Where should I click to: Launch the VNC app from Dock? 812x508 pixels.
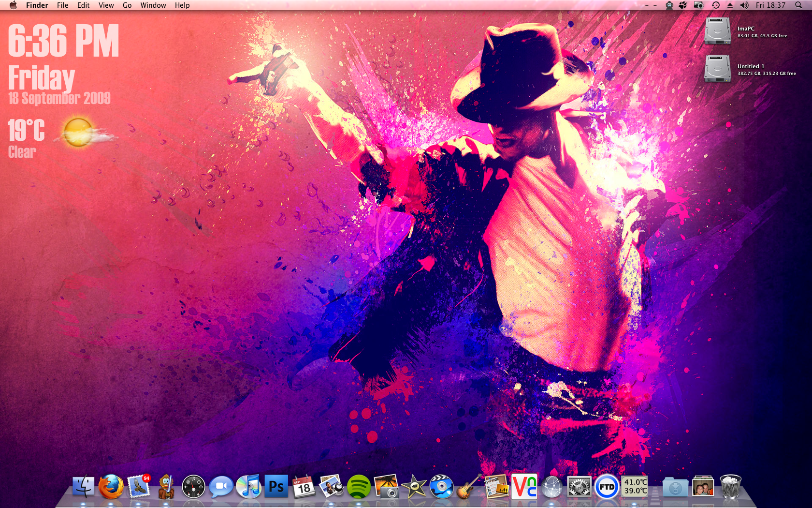(x=524, y=487)
